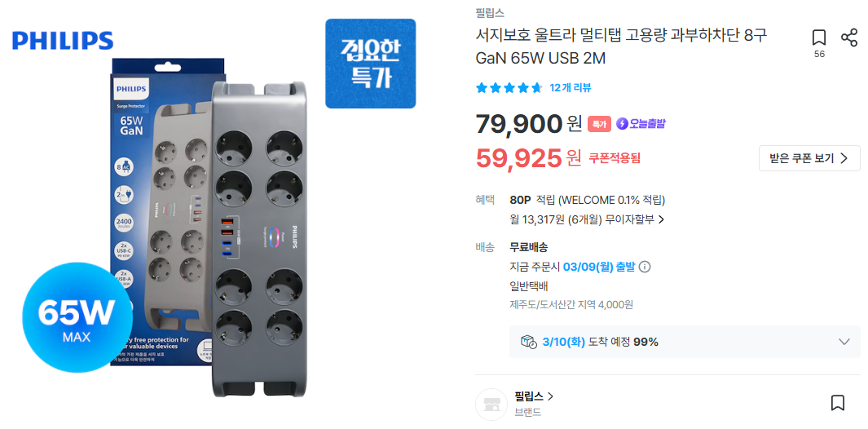Screen dimensions: 868x429
Task: Click the 65W MAX circular badge
Action: click(77, 317)
